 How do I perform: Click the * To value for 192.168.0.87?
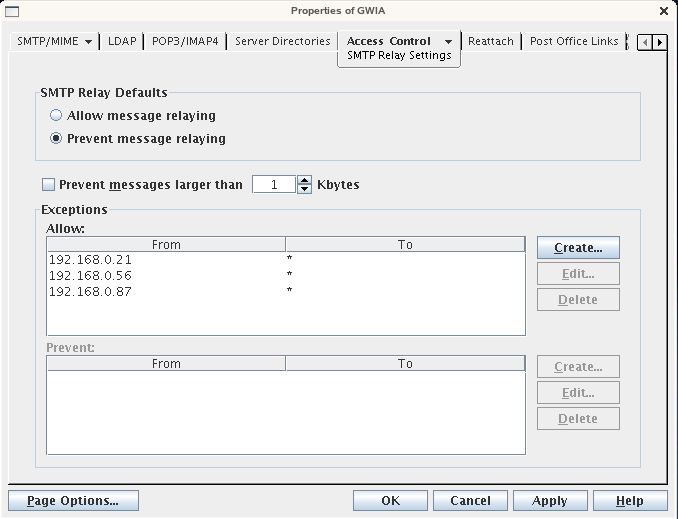[x=289, y=291]
